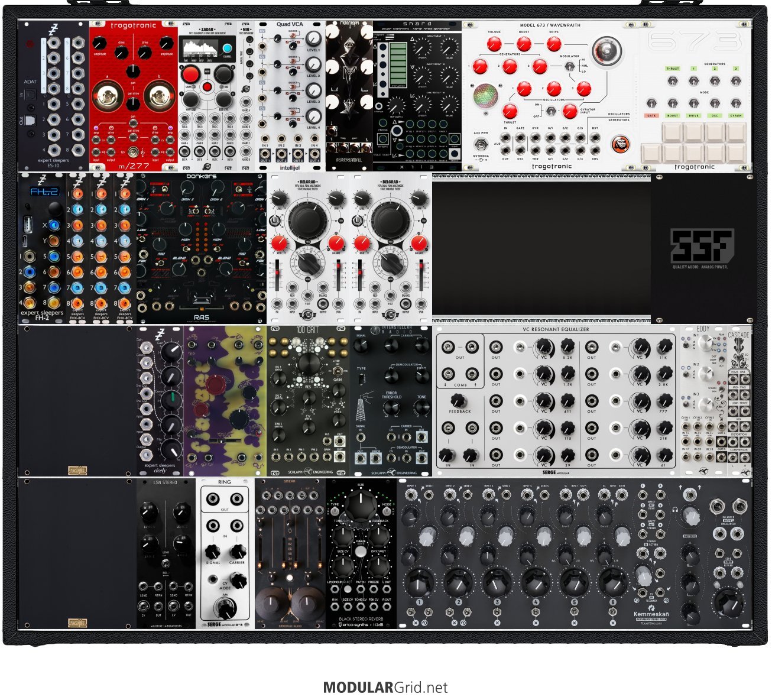Click the FH-2 black encoder knob

point(54,209)
